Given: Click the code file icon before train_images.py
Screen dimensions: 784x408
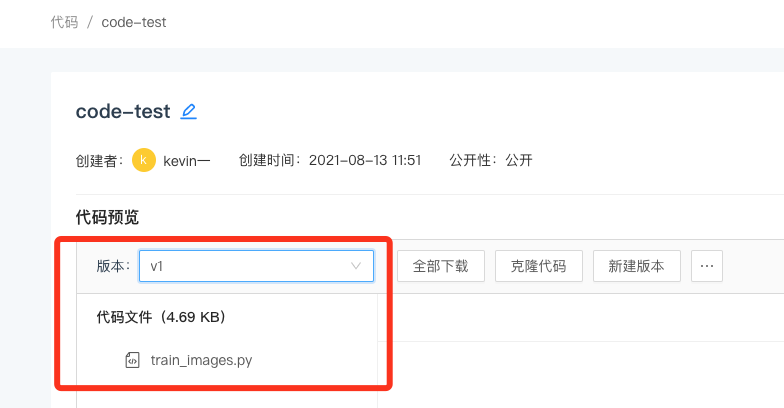Looking at the screenshot, I should click(x=132, y=360).
